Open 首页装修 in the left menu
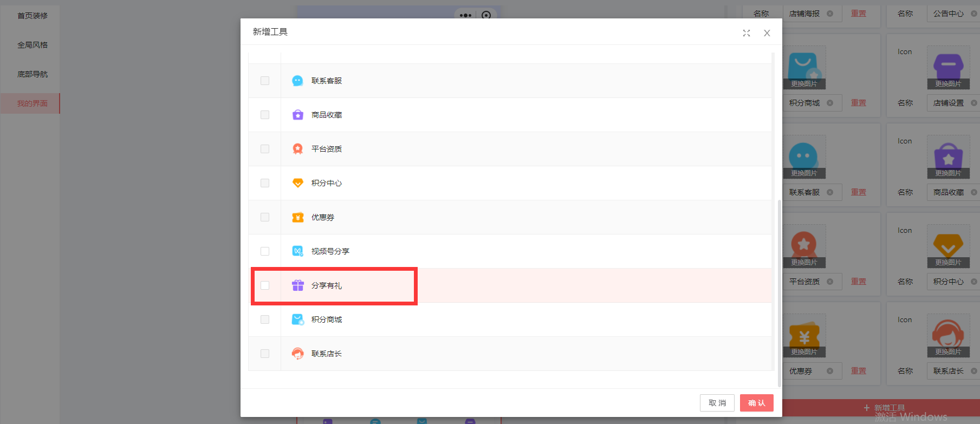This screenshot has height=424, width=980. click(x=33, y=16)
